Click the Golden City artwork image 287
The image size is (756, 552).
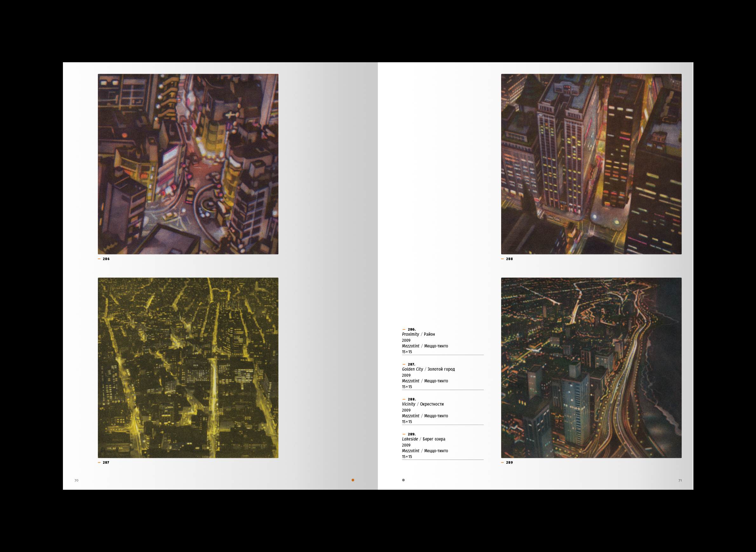[188, 367]
